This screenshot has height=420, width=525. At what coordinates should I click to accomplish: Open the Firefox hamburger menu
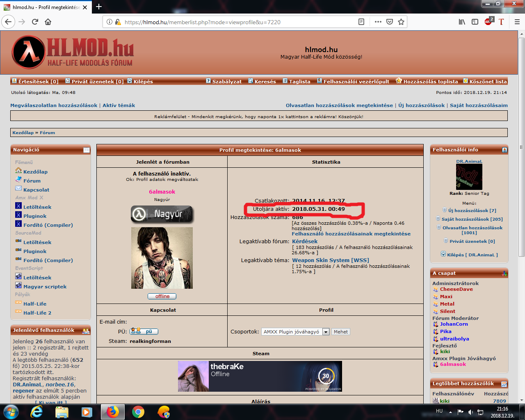[x=517, y=22]
